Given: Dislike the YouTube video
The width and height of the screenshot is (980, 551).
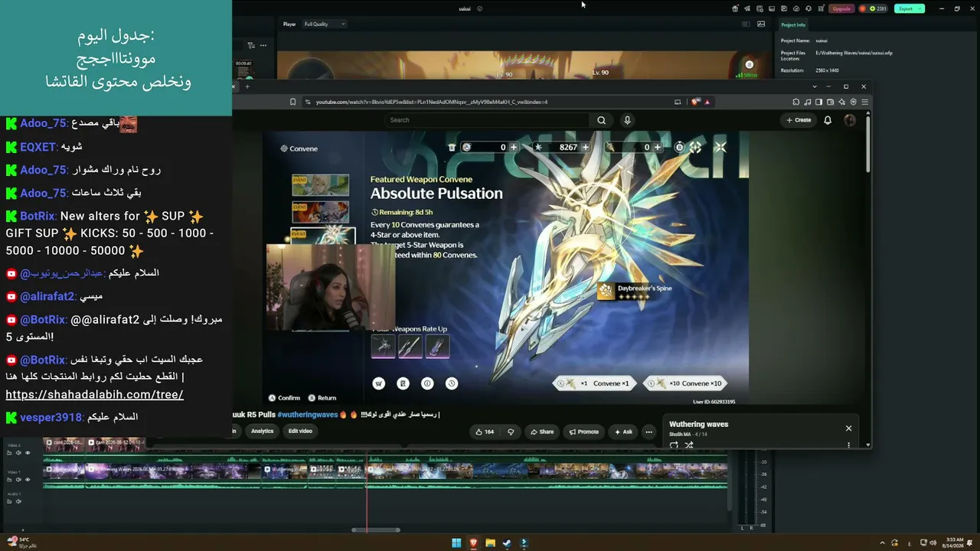Looking at the screenshot, I should 511,432.
